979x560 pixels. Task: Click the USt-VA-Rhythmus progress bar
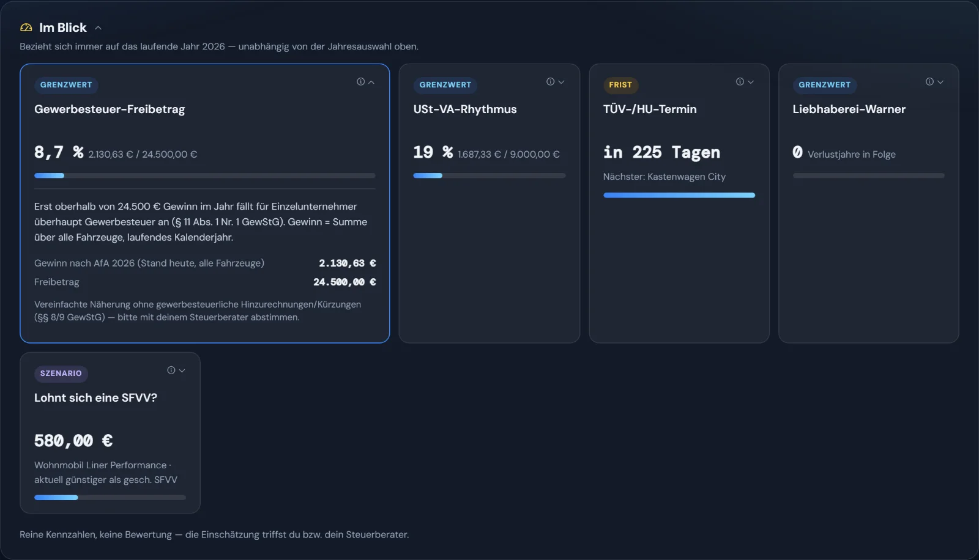point(489,175)
